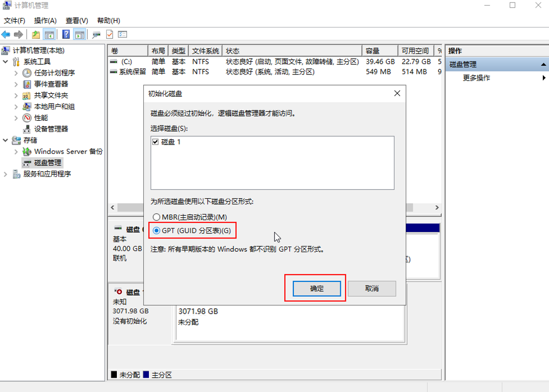This screenshot has width=549, height=392.
Task: Expand the 事件查看器 chevron
Action: 16,84
